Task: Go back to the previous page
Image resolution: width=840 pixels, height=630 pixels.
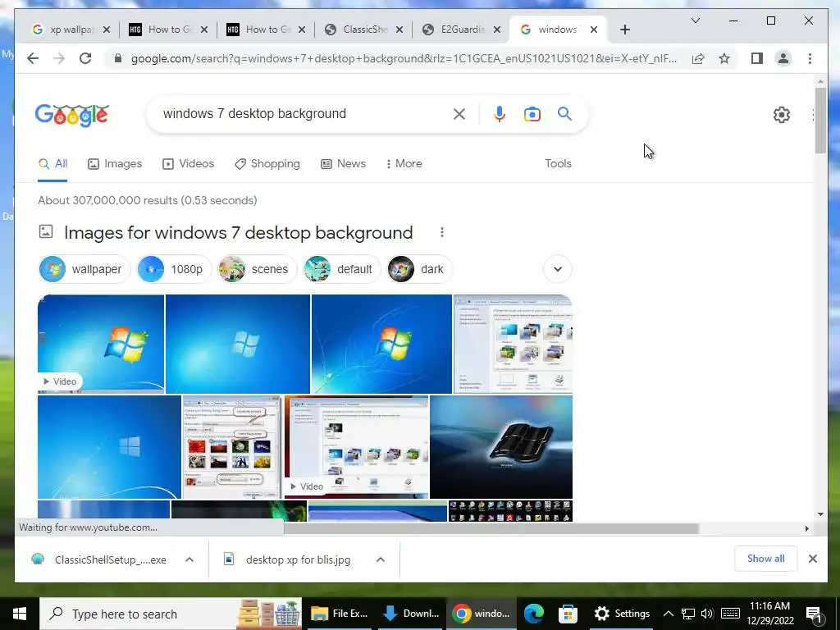Action: [x=33, y=58]
